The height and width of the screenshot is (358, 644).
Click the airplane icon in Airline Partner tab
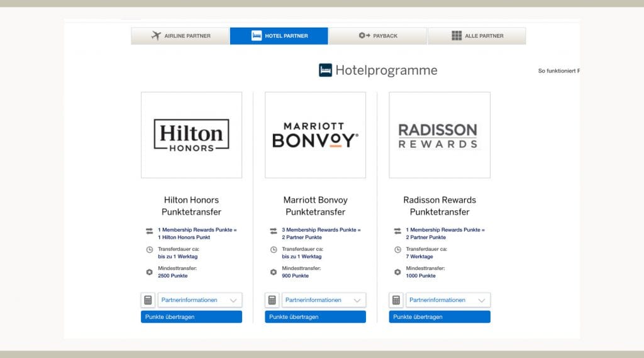(156, 36)
